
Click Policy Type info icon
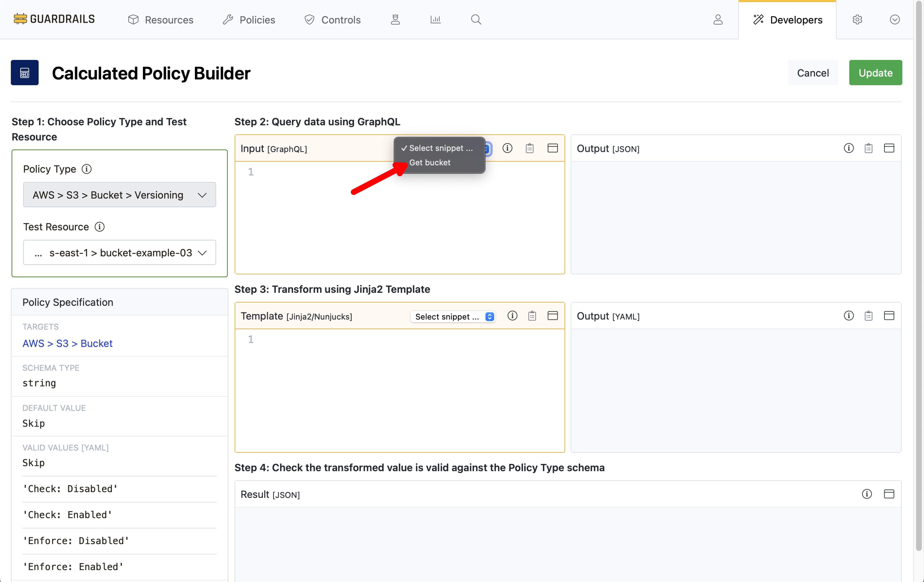(87, 169)
